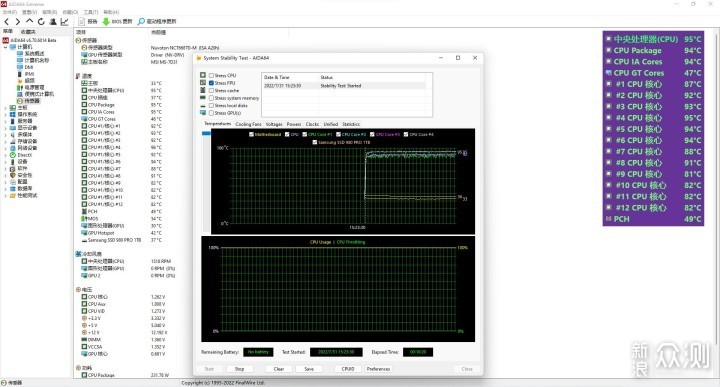Expand the 性能测试 tree node
The image size is (720, 387).
tap(6, 195)
